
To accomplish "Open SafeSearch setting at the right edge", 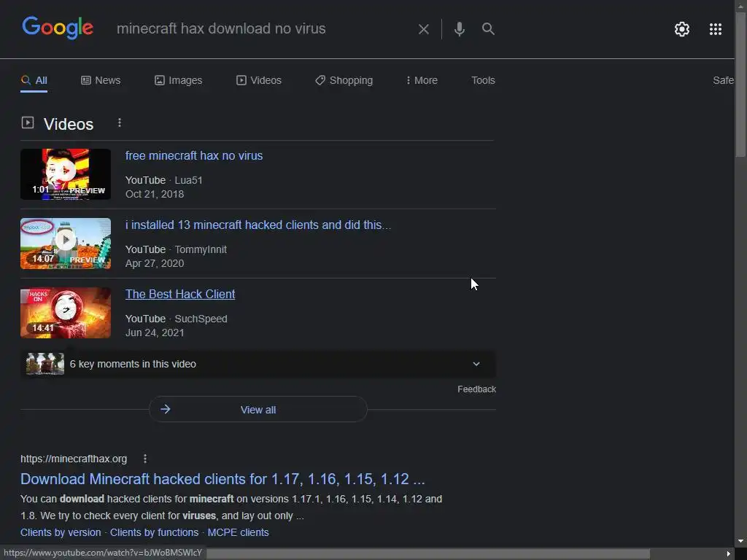I will [x=723, y=80].
